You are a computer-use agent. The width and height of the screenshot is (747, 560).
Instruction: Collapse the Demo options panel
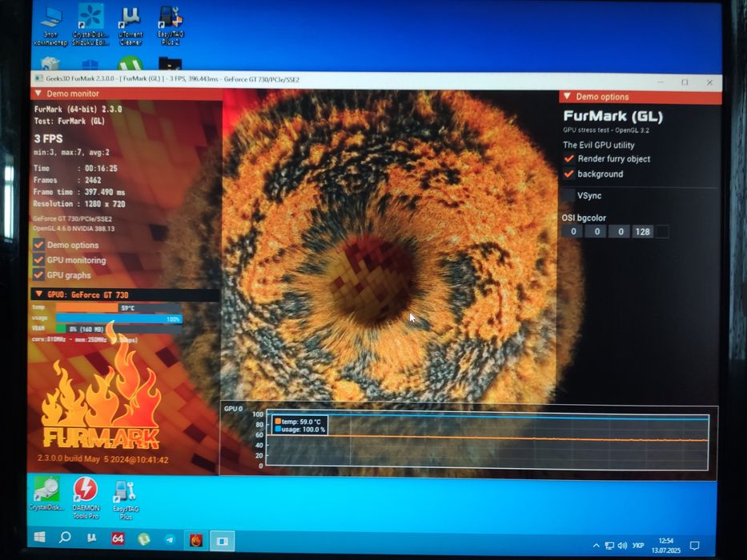(567, 96)
